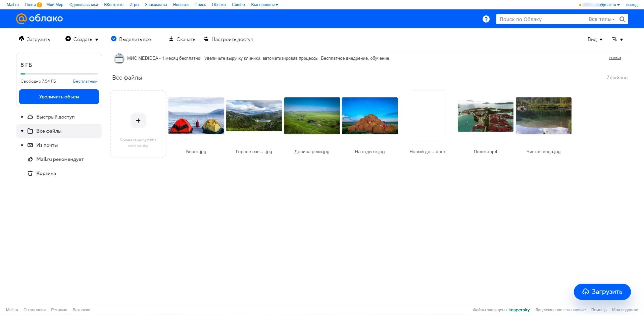Viewport: 644px width, 315px height.
Task: Open Новости in top navigation
Action: tap(181, 5)
